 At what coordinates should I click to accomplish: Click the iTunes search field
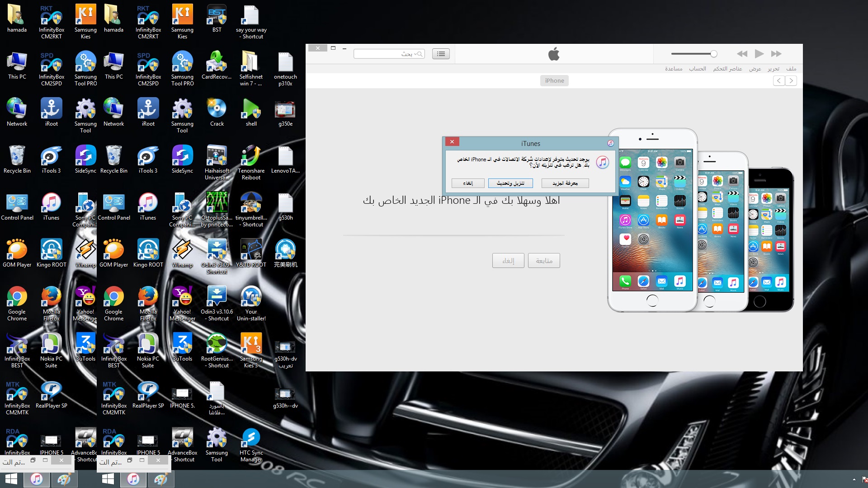(389, 54)
